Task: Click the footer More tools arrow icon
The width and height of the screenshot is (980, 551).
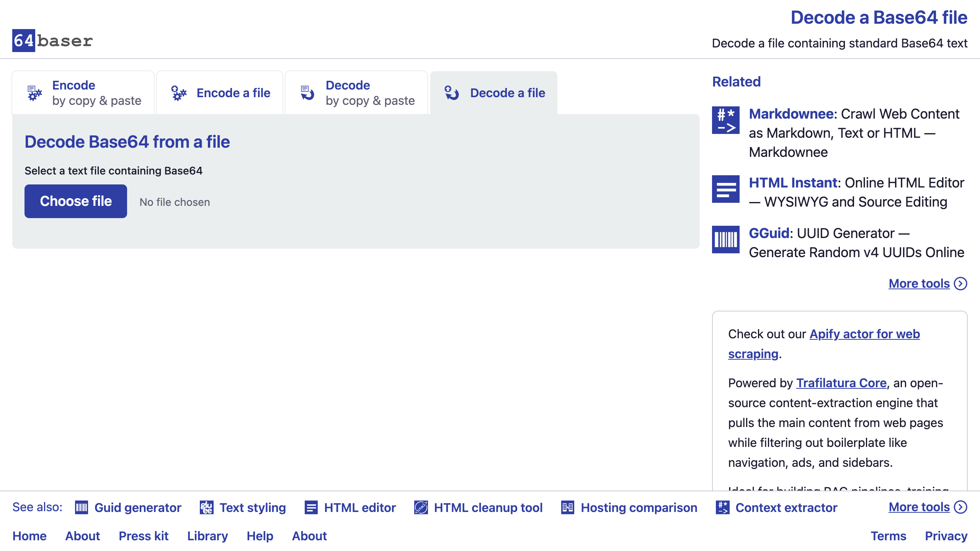Action: (961, 507)
